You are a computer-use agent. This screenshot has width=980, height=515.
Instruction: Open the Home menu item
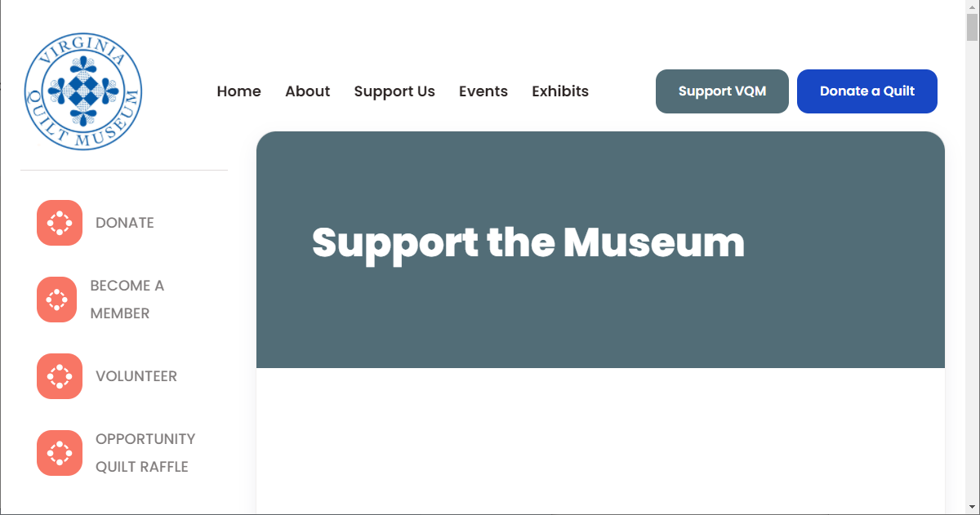coord(239,91)
